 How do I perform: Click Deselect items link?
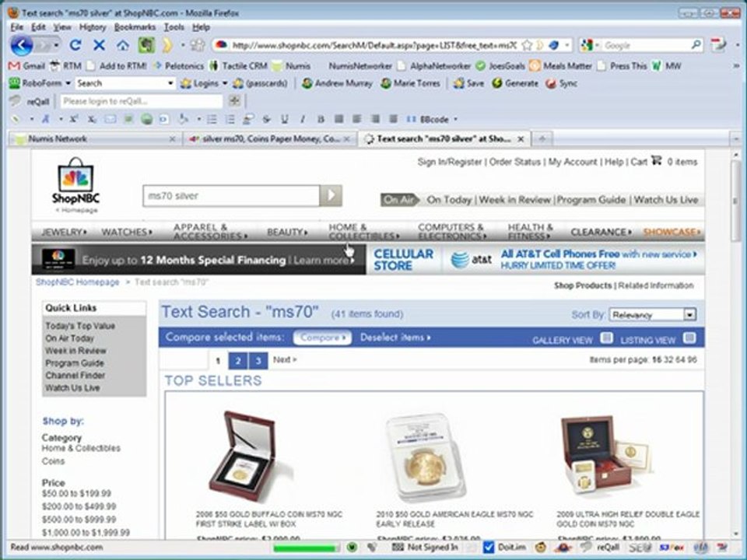[x=395, y=338]
